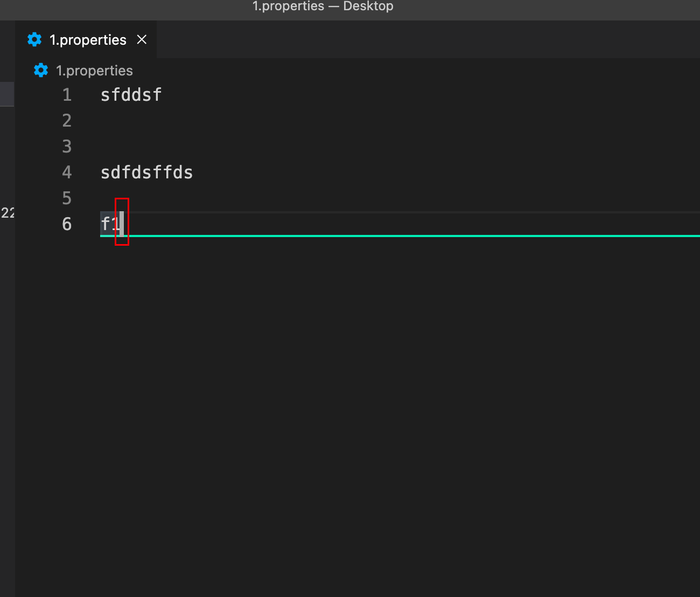The image size is (700, 597).
Task: Switch to the 1.properties tab
Action: [88, 39]
